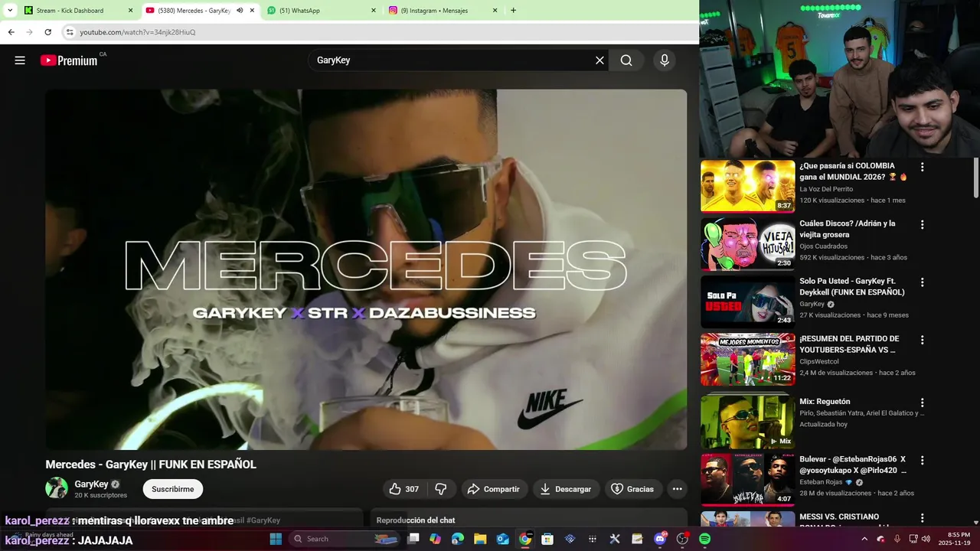980x551 pixels.
Task: Like the video with thumbs up
Action: (x=404, y=489)
